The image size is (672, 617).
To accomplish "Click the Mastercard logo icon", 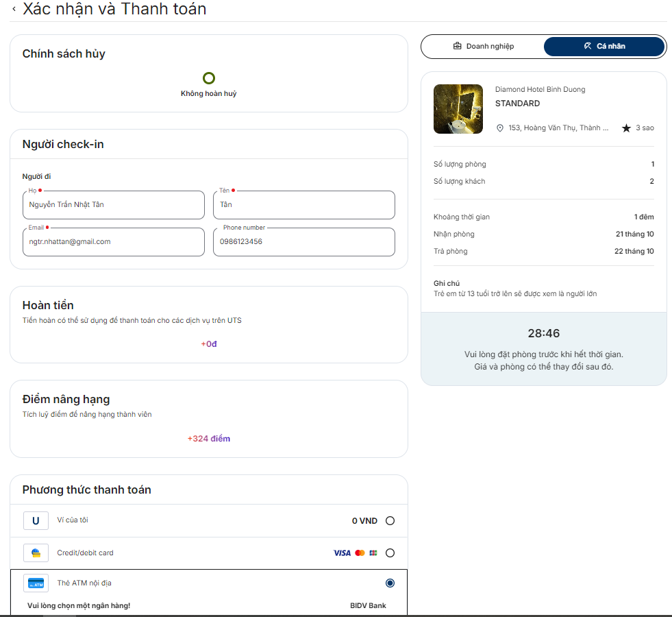I will [x=360, y=553].
